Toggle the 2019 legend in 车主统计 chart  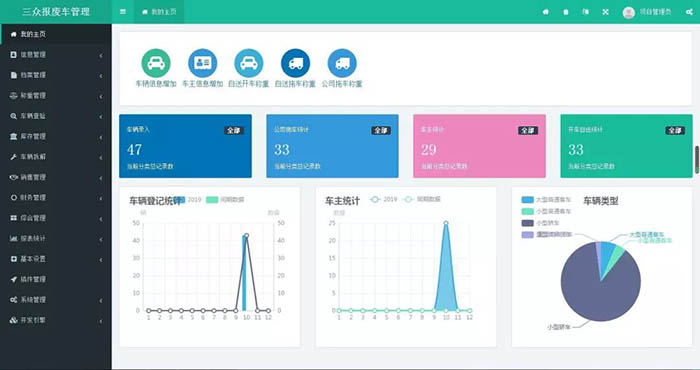[x=383, y=200]
